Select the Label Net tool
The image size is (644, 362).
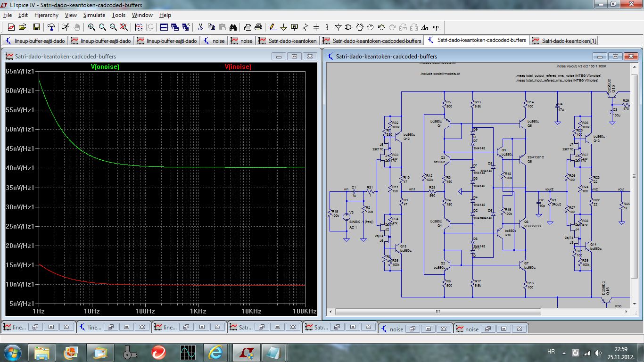pyautogui.click(x=295, y=27)
